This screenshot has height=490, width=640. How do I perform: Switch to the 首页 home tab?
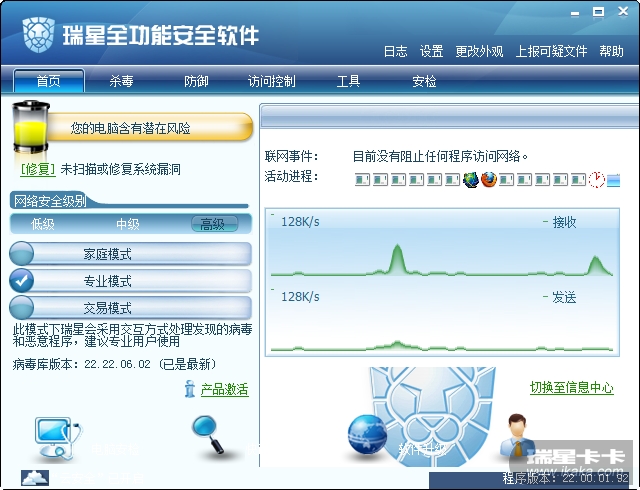49,80
